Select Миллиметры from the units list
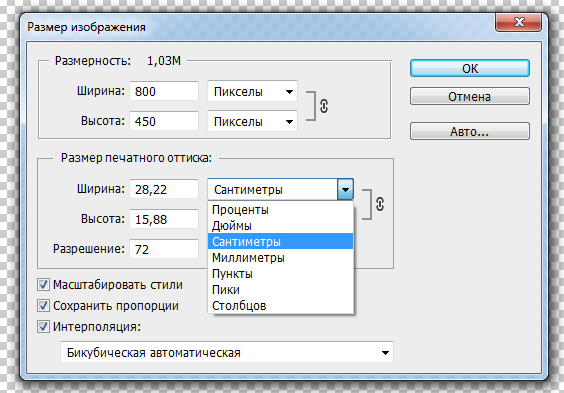The width and height of the screenshot is (564, 393). (281, 257)
